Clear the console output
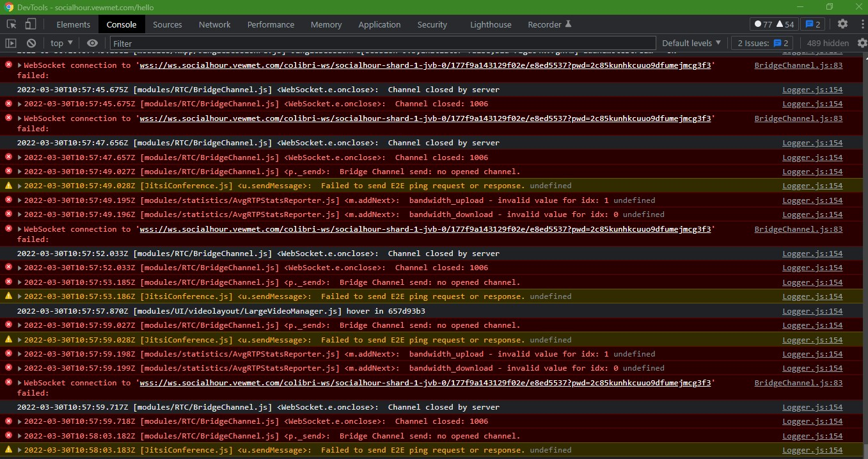Screen dimensions: 868x459 [31, 43]
